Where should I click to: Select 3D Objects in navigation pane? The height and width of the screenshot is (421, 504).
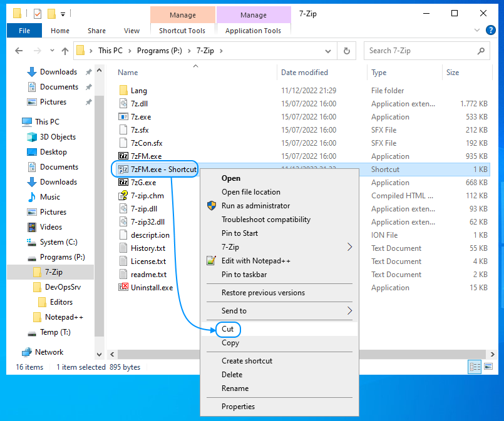point(58,137)
